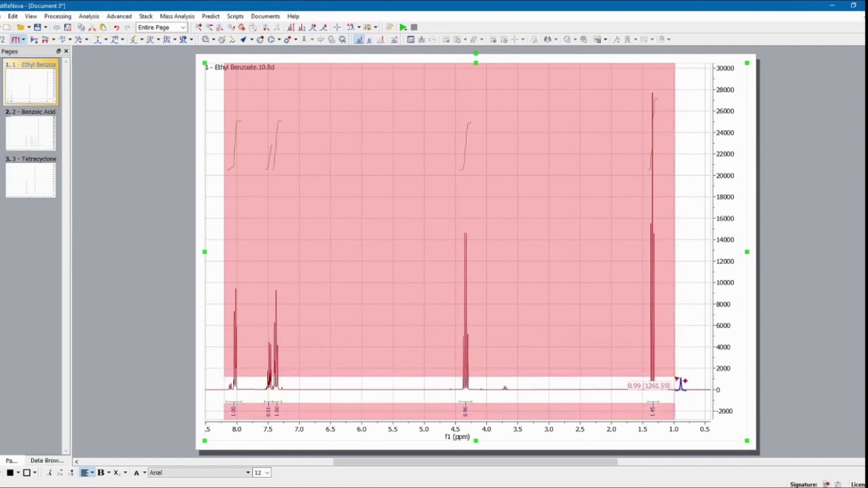Click the script edit pencil icon
868x488 pixels.
pyautogui.click(x=389, y=27)
